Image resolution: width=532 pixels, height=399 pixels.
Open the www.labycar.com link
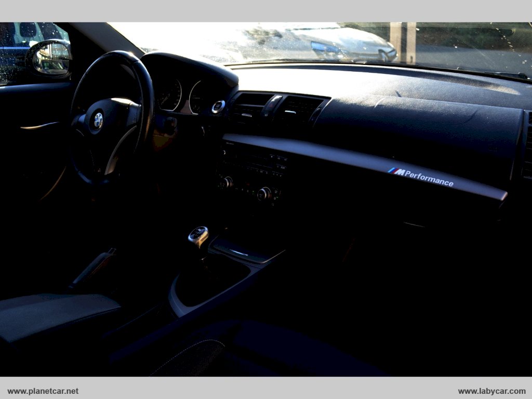click(491, 391)
